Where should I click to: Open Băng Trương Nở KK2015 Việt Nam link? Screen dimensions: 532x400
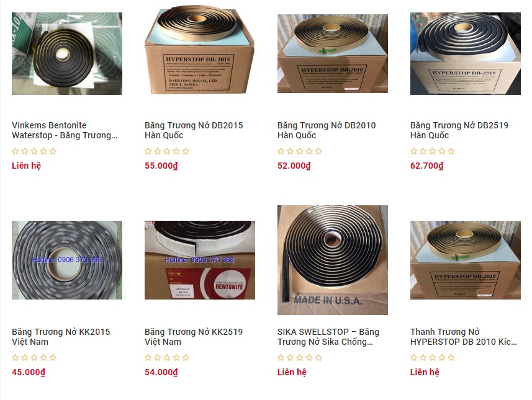point(61,337)
